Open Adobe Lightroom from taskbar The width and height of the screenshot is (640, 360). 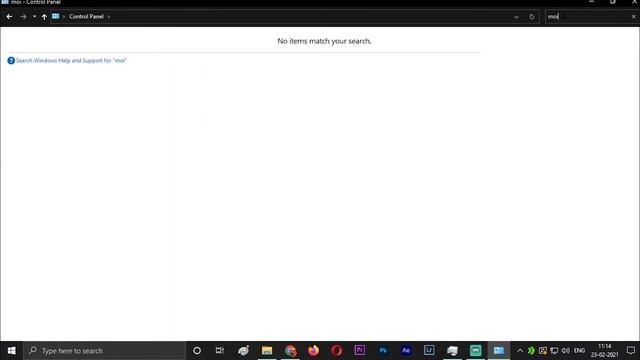coord(429,351)
